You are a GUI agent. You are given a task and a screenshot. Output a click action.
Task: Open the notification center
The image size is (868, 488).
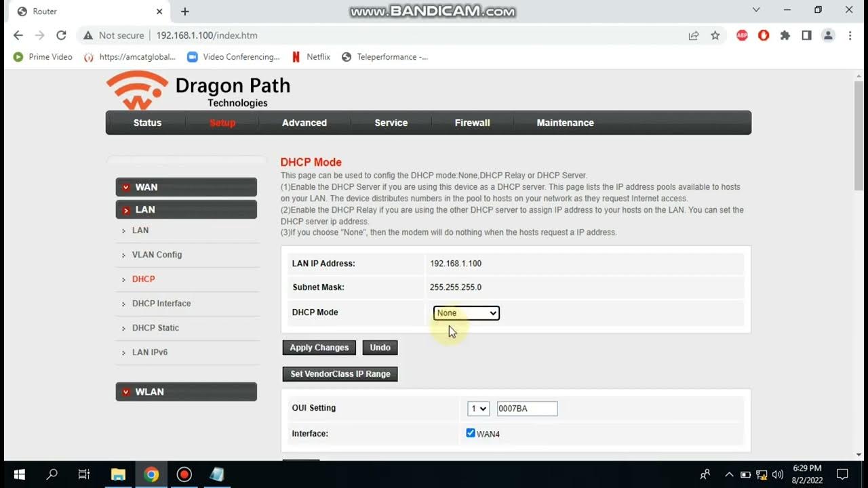click(842, 474)
